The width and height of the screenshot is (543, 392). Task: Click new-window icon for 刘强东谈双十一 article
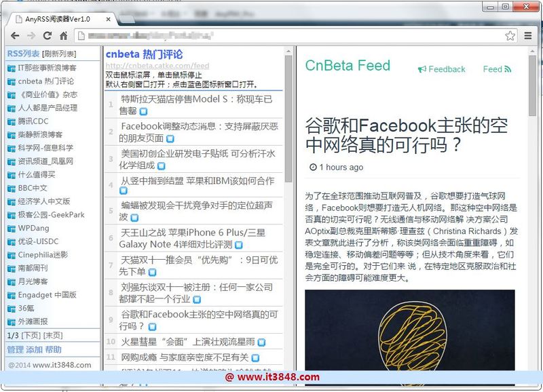point(197,299)
